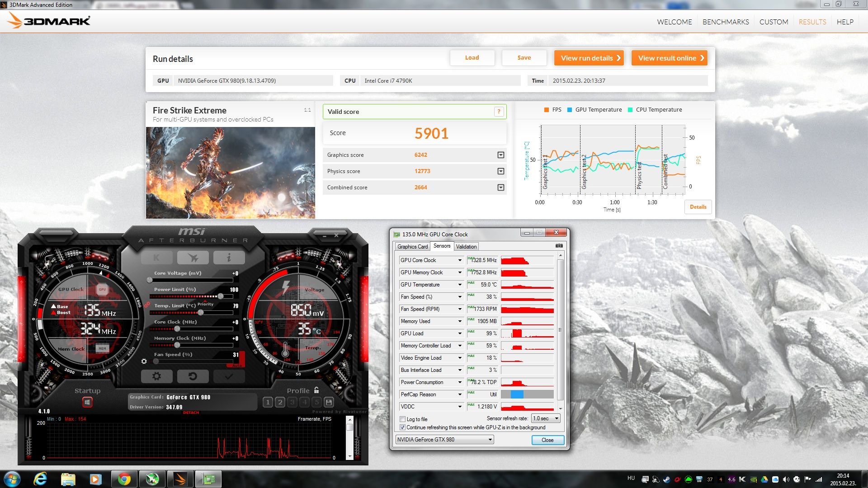The width and height of the screenshot is (868, 488).
Task: Save the profile using the floppy disk icon
Action: tap(329, 402)
